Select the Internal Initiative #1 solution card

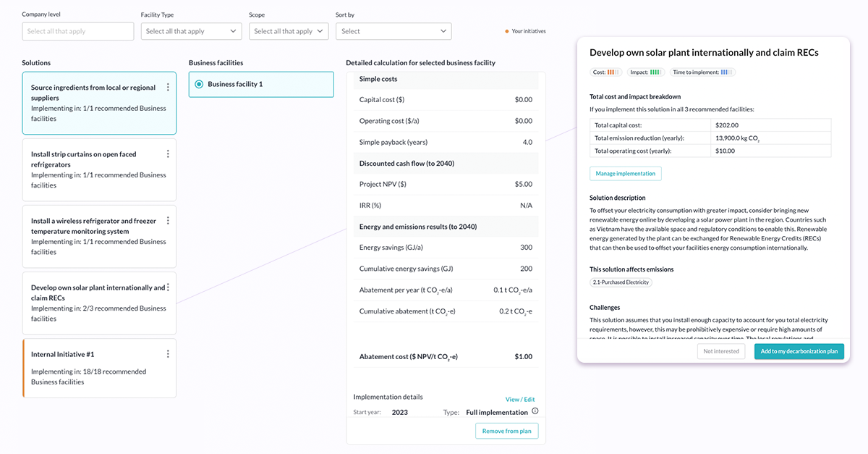pyautogui.click(x=99, y=368)
